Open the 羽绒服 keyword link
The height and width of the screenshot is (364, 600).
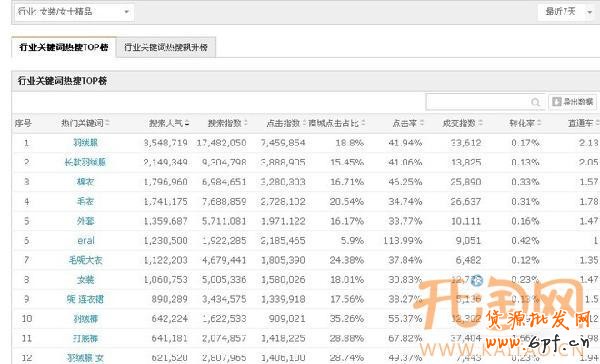[x=86, y=143]
